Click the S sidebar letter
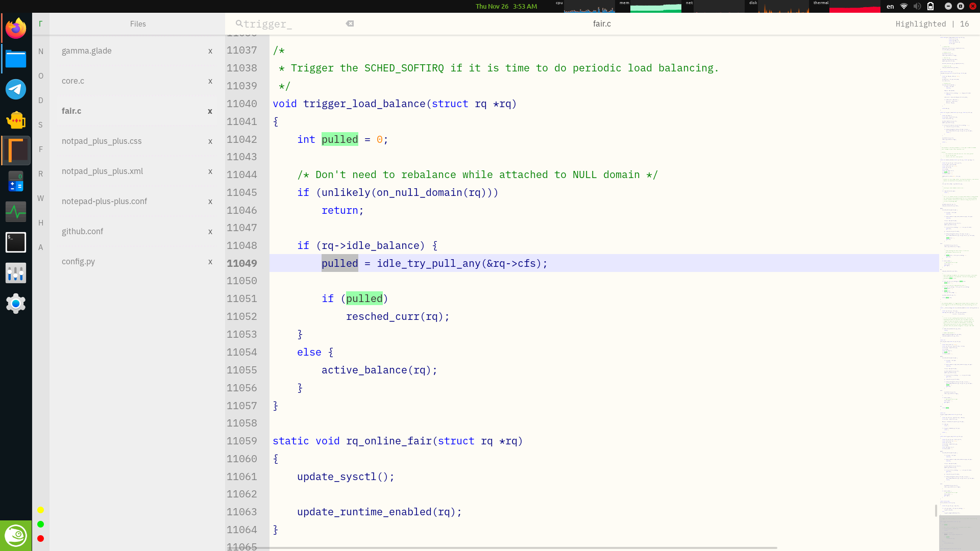Image resolution: width=980 pixels, height=551 pixels. (x=41, y=125)
